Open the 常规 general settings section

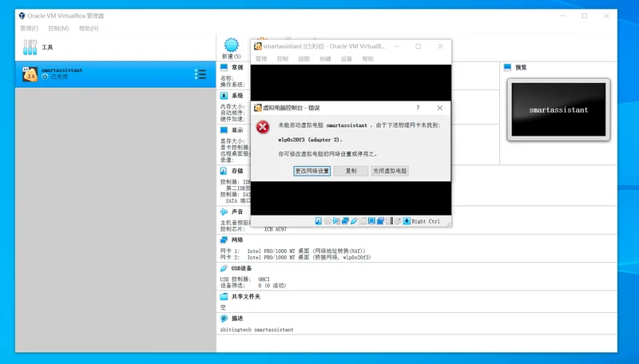click(x=237, y=67)
